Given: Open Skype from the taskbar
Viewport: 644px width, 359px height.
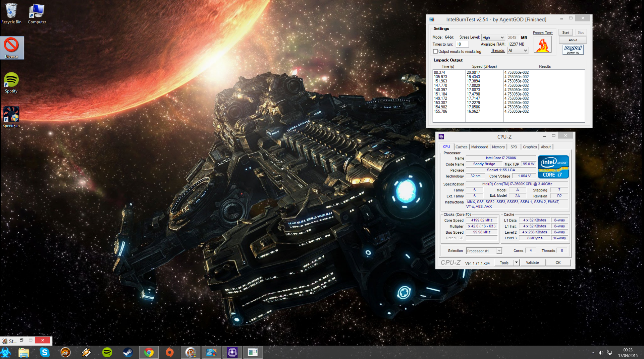Looking at the screenshot, I should coord(45,352).
